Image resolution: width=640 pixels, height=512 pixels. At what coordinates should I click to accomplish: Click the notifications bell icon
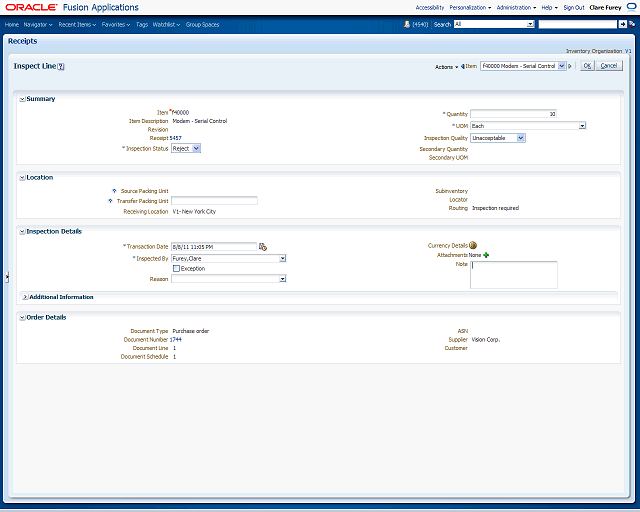pyautogui.click(x=407, y=23)
